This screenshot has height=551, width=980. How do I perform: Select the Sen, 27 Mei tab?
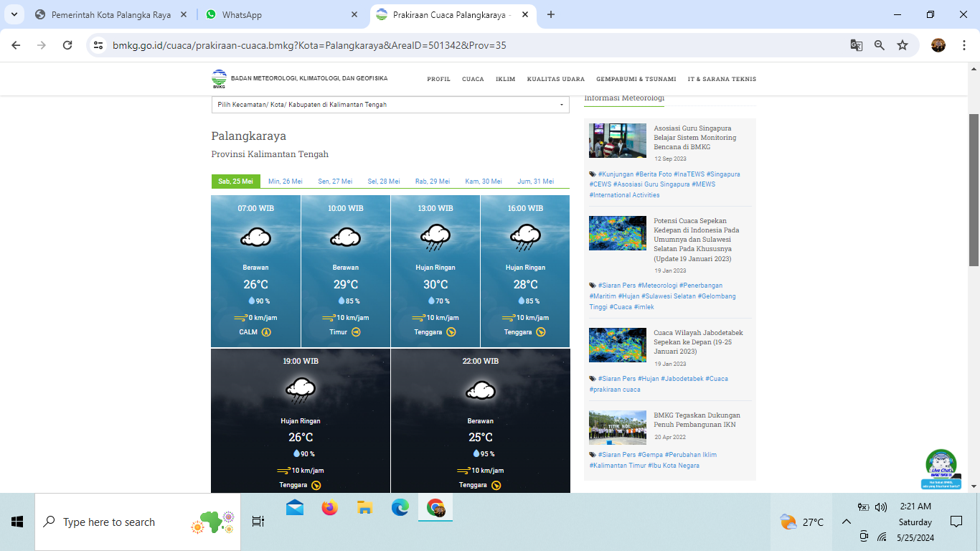[x=335, y=182]
